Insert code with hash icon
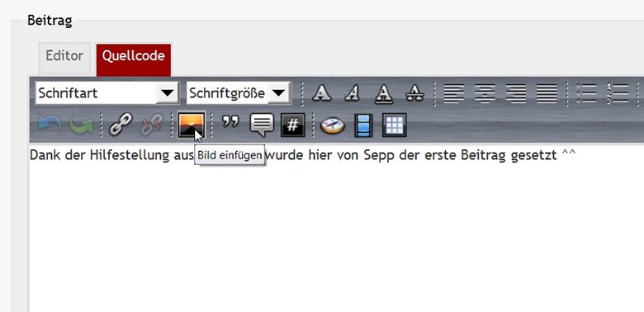The width and height of the screenshot is (644, 312). (x=292, y=125)
